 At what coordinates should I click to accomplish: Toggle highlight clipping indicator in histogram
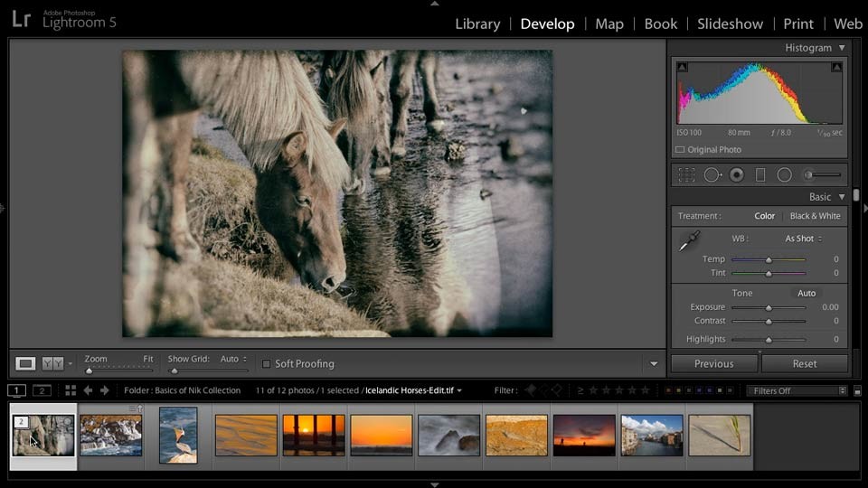[836, 67]
